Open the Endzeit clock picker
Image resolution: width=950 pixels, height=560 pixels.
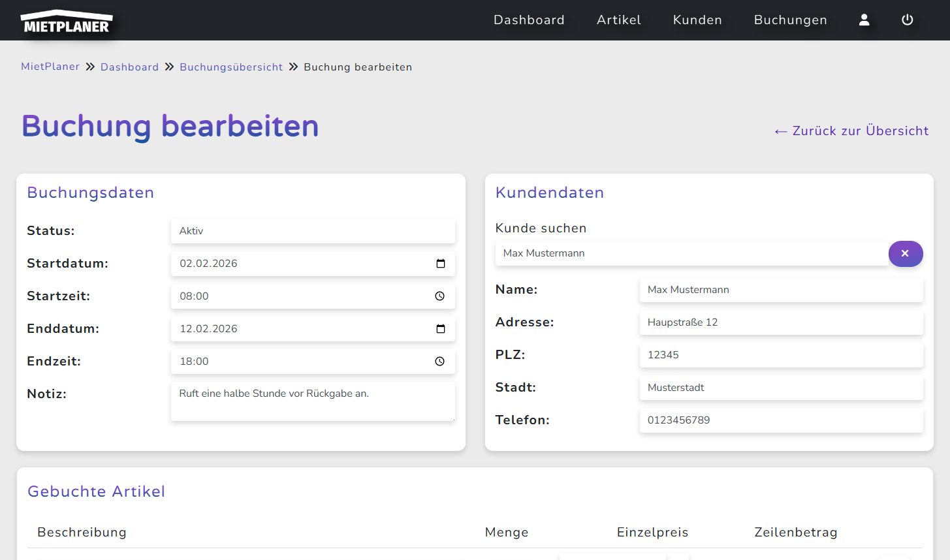click(439, 361)
